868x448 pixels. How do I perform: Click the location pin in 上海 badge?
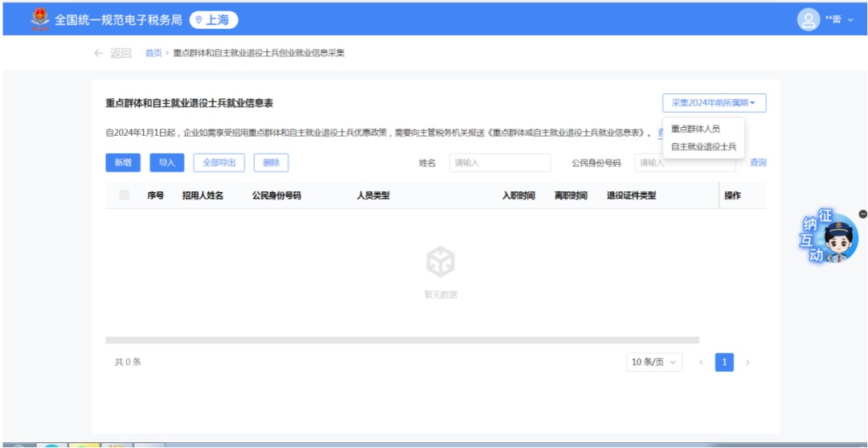pyautogui.click(x=199, y=19)
